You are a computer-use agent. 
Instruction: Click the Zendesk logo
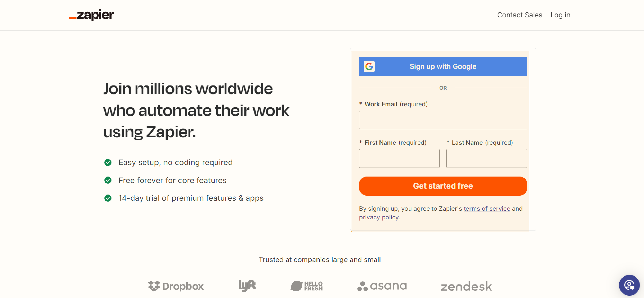(x=466, y=286)
